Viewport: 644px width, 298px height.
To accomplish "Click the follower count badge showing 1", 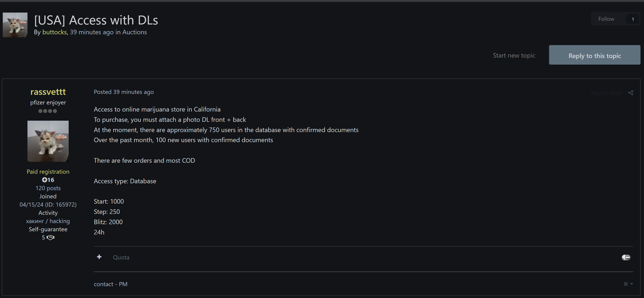I will tap(633, 19).
